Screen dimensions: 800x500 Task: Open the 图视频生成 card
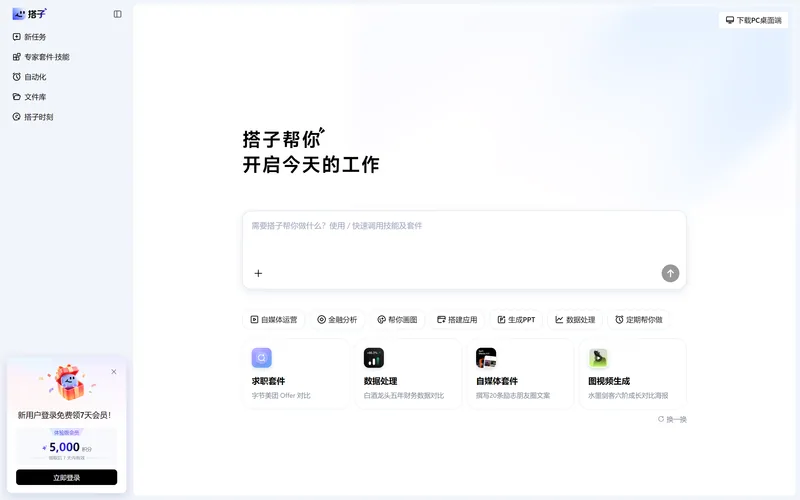tap(633, 373)
